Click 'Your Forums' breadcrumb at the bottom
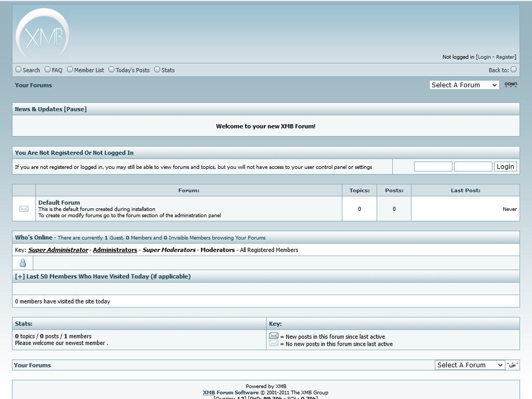The height and width of the screenshot is (399, 532). (x=32, y=365)
